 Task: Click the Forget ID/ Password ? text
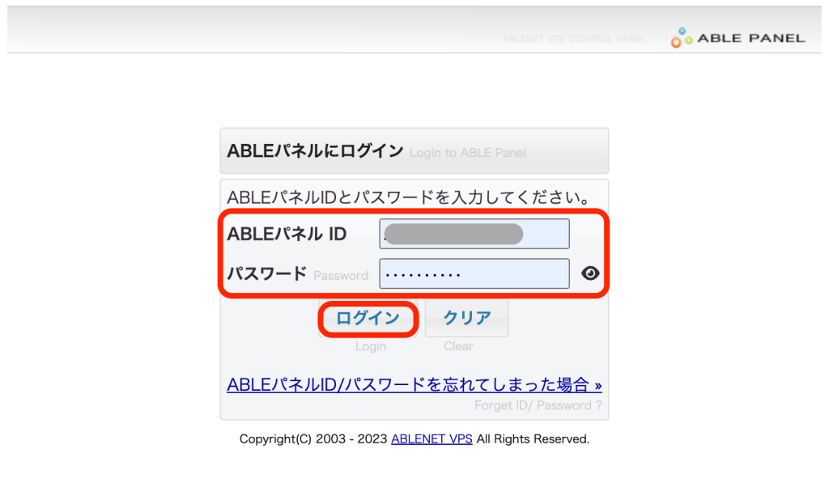(x=538, y=405)
